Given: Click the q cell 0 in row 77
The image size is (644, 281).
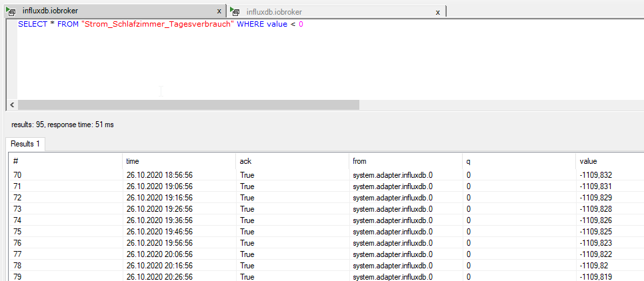Looking at the screenshot, I should (x=468, y=254).
